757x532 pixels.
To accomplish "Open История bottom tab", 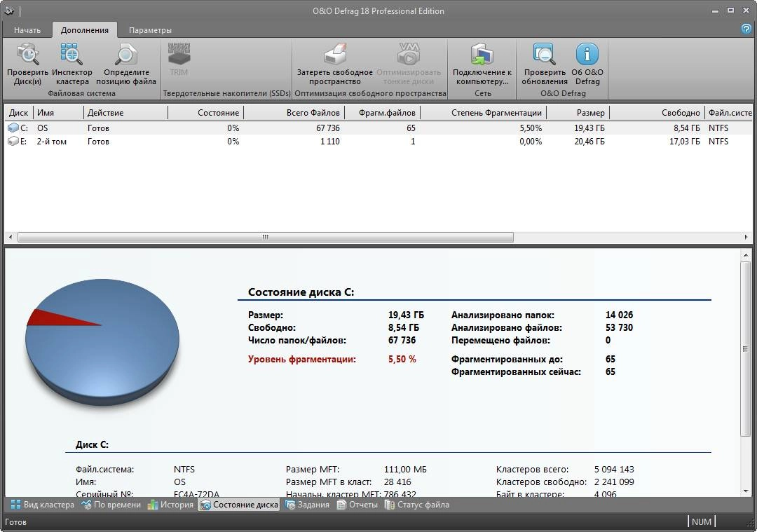I will (170, 505).
